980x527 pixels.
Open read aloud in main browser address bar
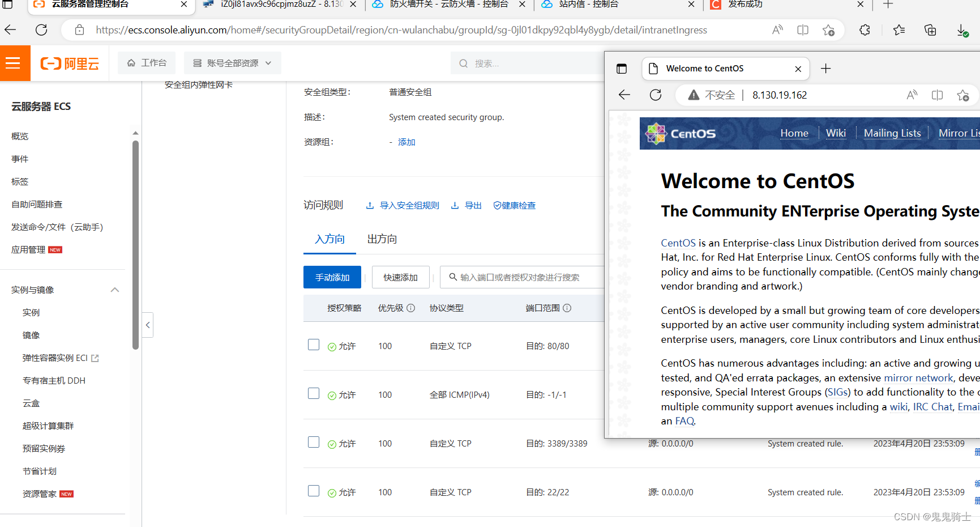pos(777,30)
